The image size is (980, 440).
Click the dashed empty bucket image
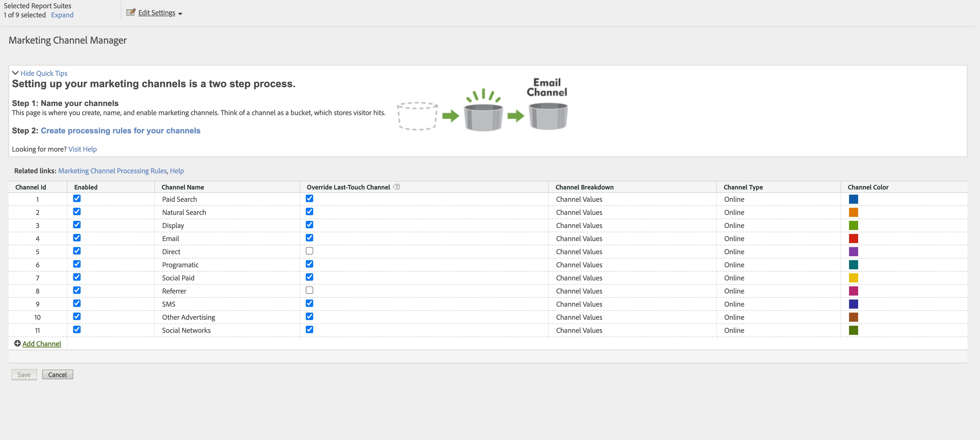click(417, 116)
